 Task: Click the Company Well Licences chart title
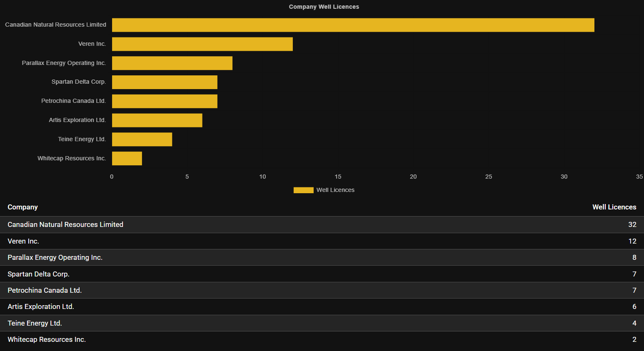click(324, 7)
